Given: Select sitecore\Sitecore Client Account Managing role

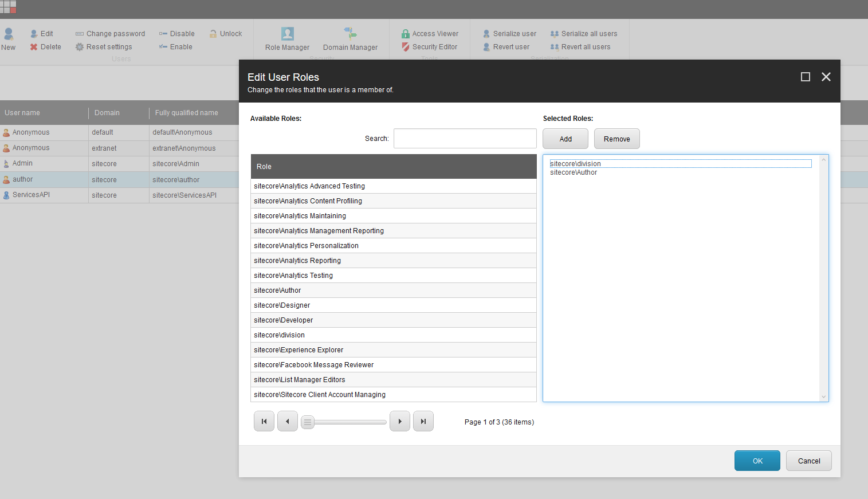Looking at the screenshot, I should click(x=394, y=395).
